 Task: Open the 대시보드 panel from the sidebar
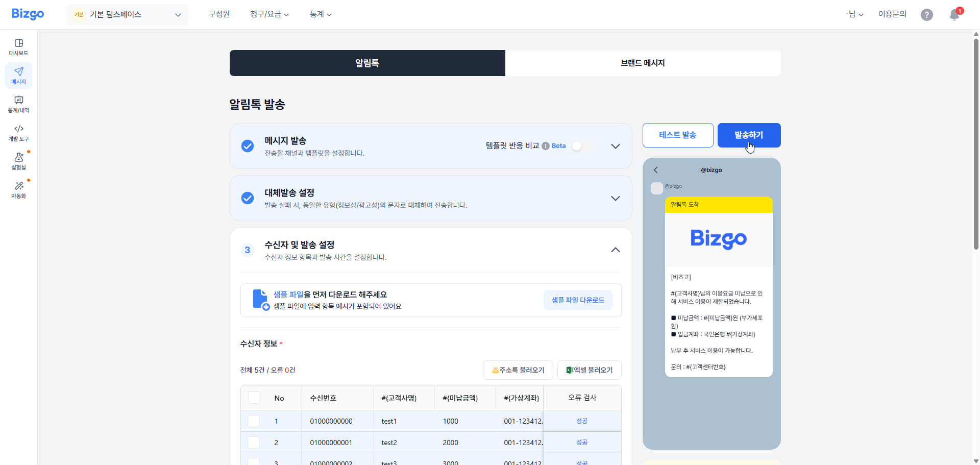tap(18, 46)
